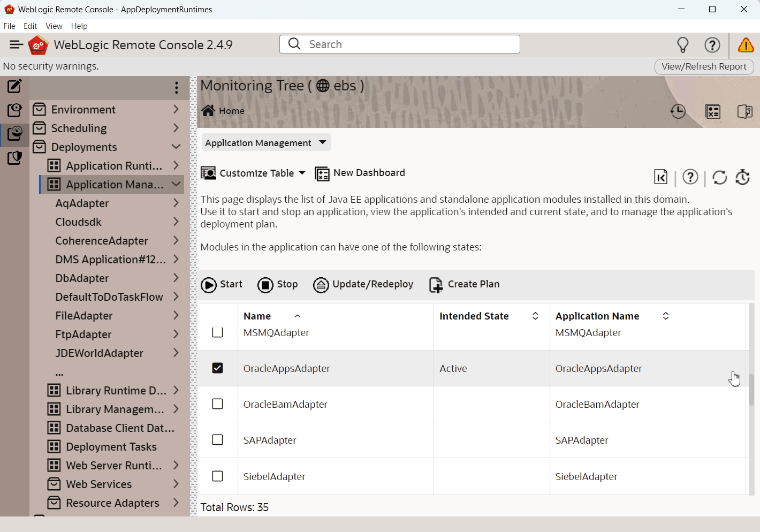Open the Configuration View Tree sidebar icon
The width and height of the screenshot is (760, 532).
[14, 110]
